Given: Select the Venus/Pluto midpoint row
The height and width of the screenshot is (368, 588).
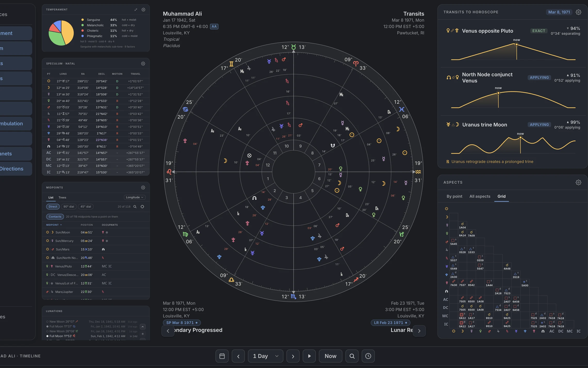Looking at the screenshot, I should 96,266.
